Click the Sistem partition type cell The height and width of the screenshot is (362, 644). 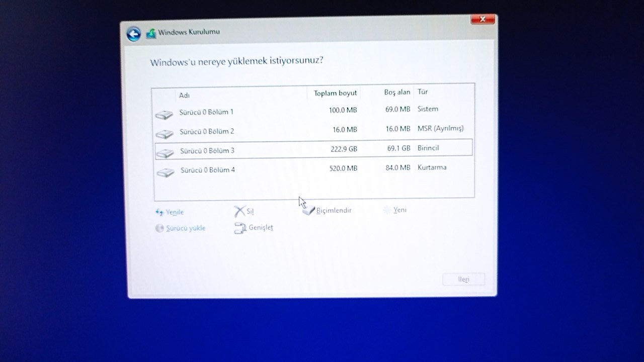click(428, 109)
